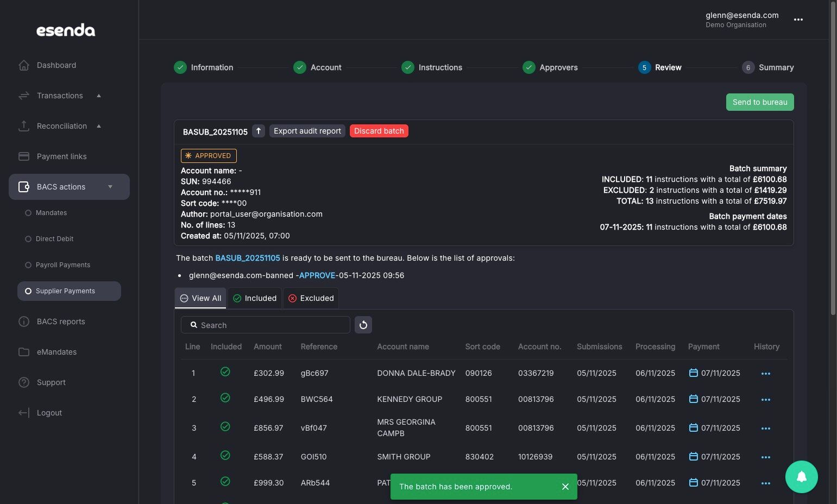Toggle included check for vBf047 row

[225, 427]
